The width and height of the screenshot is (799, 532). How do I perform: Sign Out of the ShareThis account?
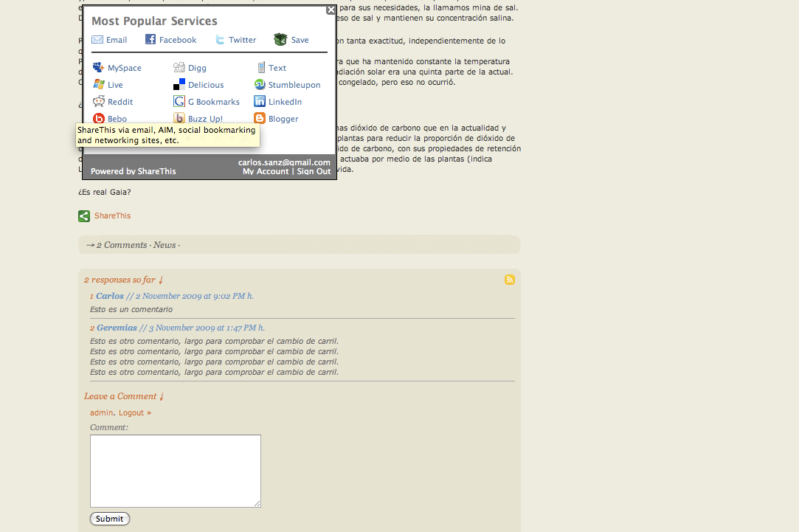pos(314,171)
